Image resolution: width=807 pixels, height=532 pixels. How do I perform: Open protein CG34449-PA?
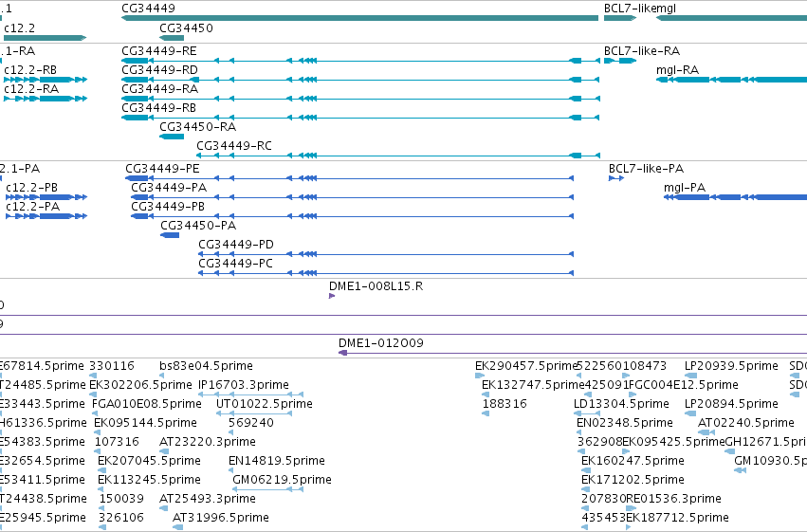pyautogui.click(x=353, y=197)
